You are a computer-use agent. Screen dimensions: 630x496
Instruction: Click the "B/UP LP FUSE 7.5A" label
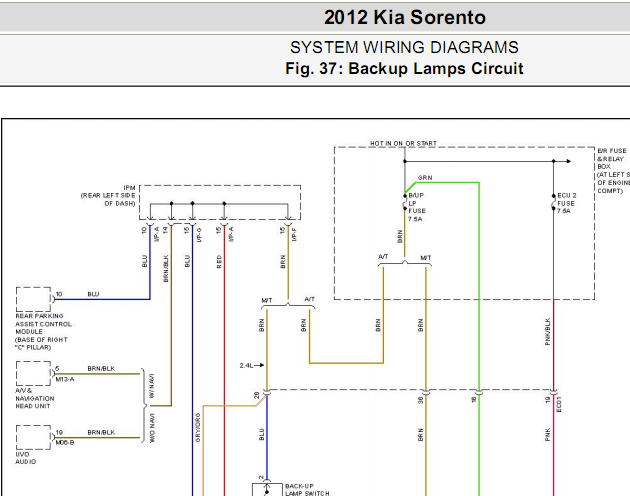tap(417, 207)
